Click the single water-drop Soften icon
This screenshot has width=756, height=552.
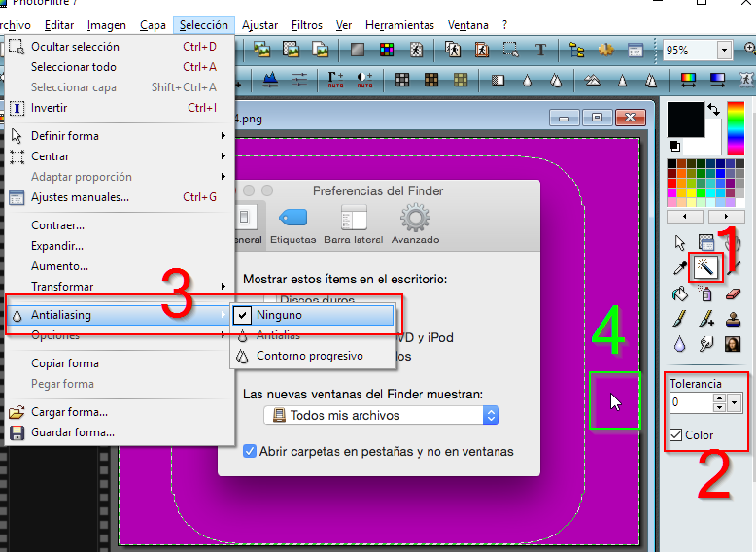527,80
